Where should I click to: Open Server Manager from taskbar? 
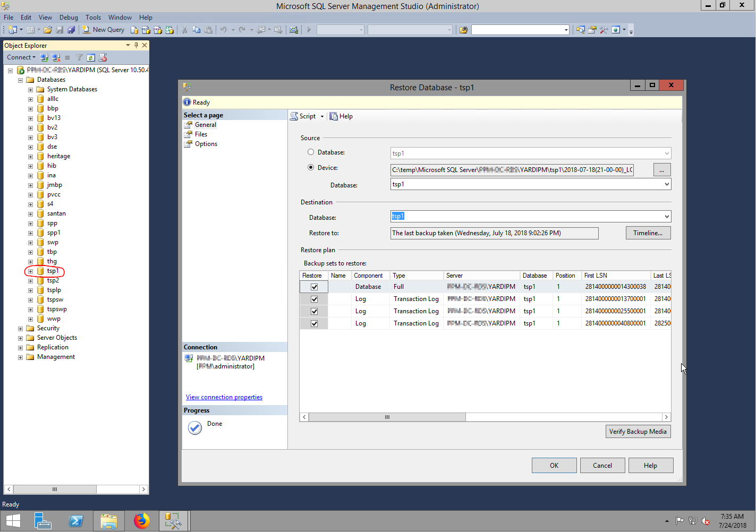tap(43, 521)
